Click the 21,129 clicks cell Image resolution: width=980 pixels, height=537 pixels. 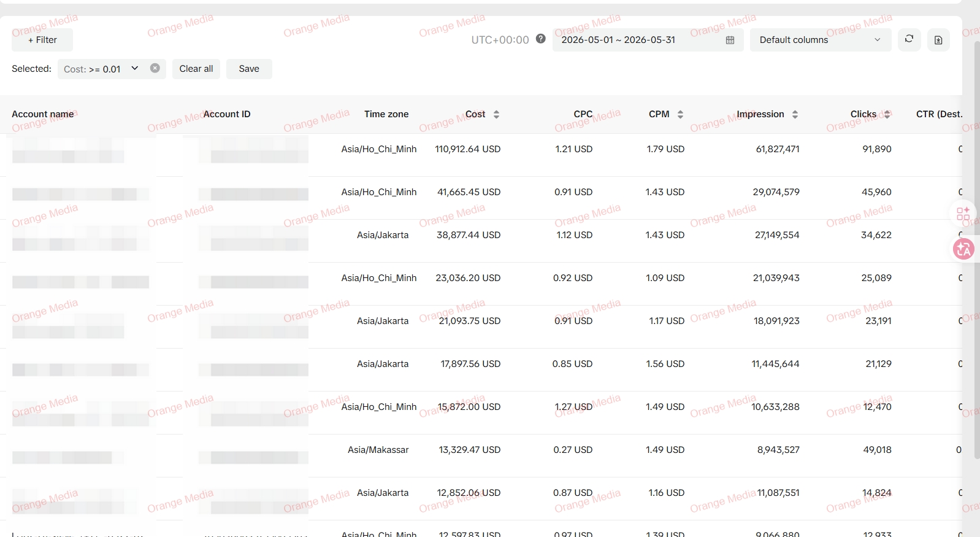tap(878, 364)
